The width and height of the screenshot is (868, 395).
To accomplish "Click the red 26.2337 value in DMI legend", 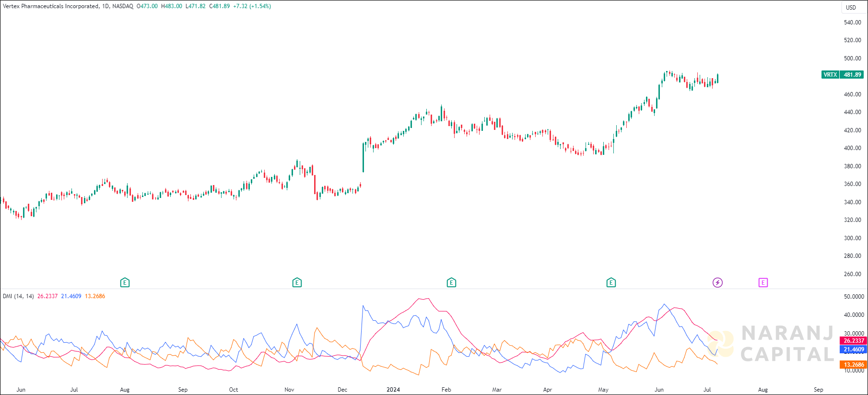I will pyautogui.click(x=47, y=296).
